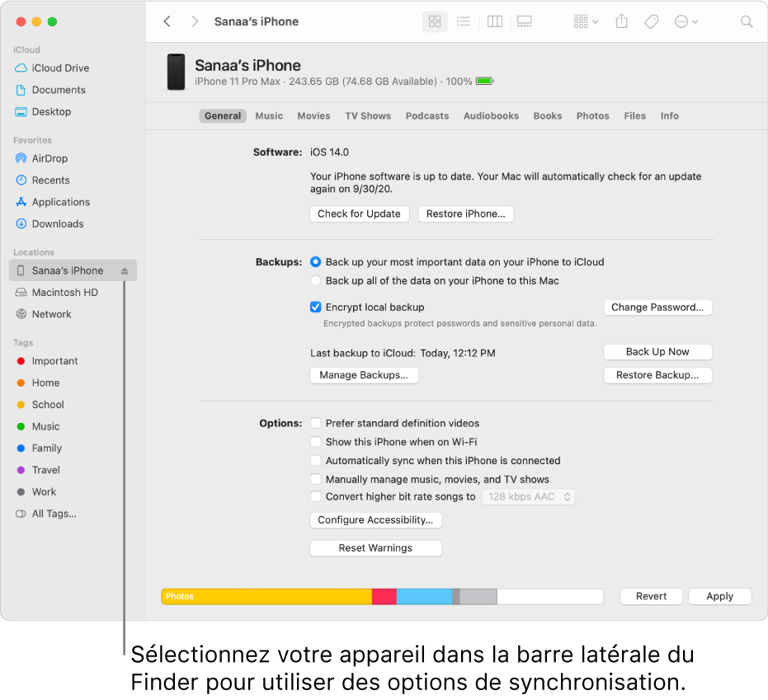Click Check for Update button
This screenshot has height=700, width=768.
click(x=359, y=214)
